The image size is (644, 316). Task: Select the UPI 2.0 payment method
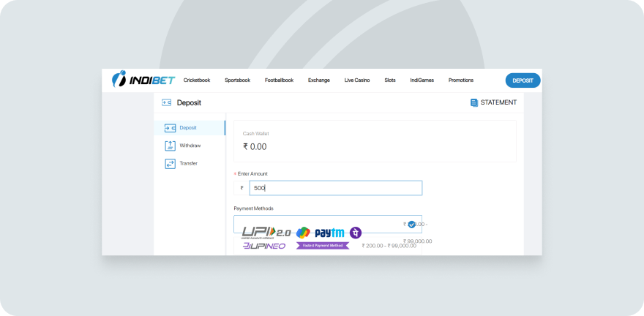coord(328,225)
